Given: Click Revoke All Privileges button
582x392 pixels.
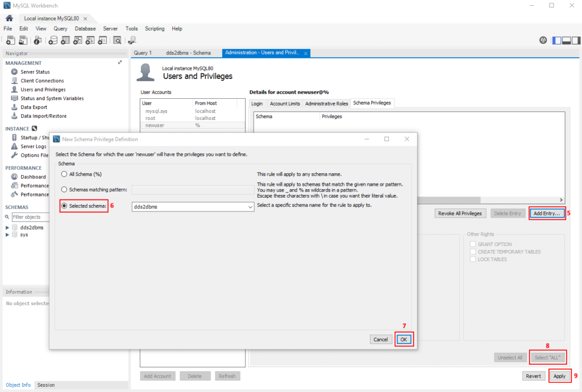Looking at the screenshot, I should coord(460,213).
